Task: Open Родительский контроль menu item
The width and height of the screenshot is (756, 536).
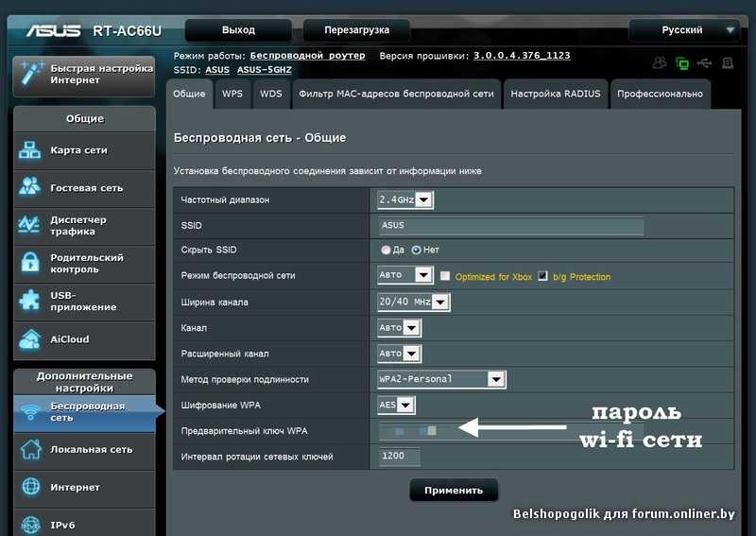Action: point(84,264)
